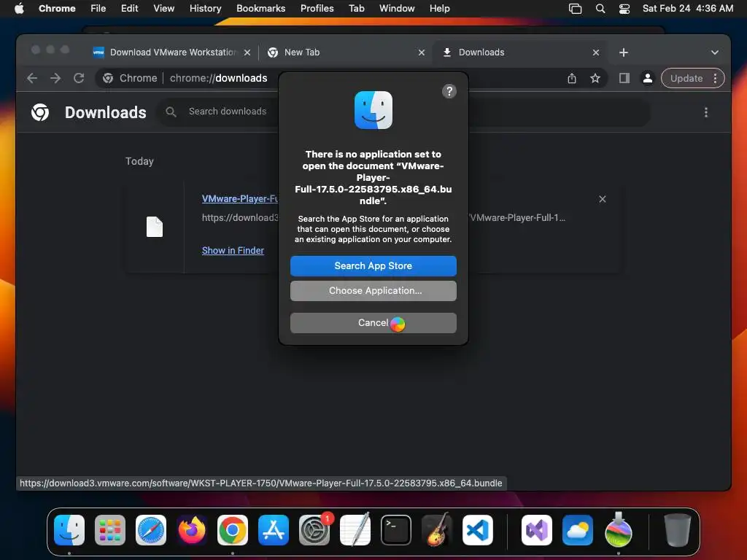This screenshot has height=560, width=747.
Task: Remove VMware download entry with X
Action: (602, 199)
